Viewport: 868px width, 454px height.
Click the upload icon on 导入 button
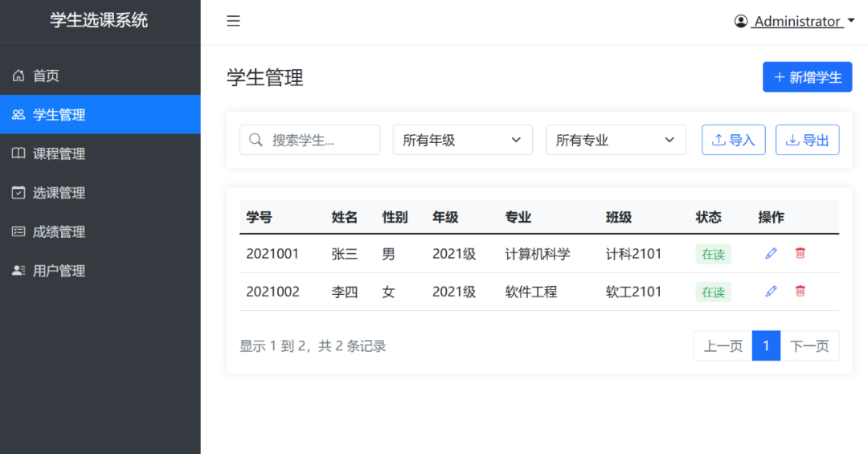click(719, 140)
